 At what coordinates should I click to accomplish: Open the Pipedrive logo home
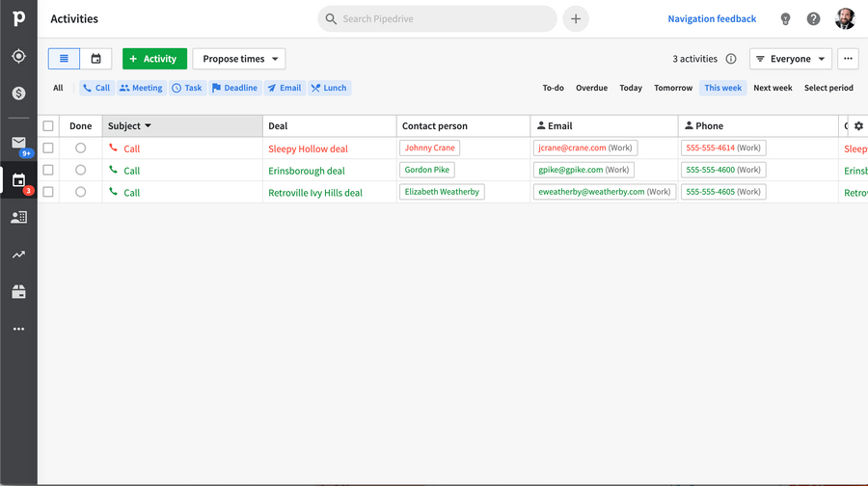click(x=19, y=18)
